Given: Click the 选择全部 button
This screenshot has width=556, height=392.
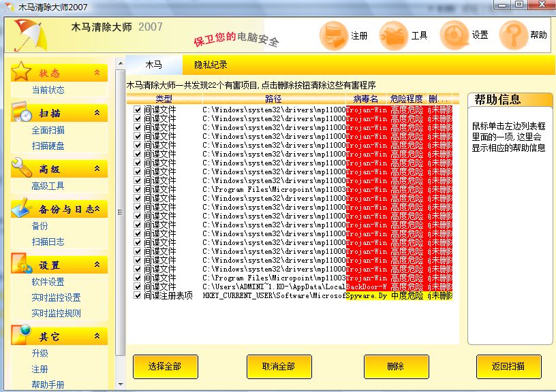Looking at the screenshot, I should tap(165, 366).
